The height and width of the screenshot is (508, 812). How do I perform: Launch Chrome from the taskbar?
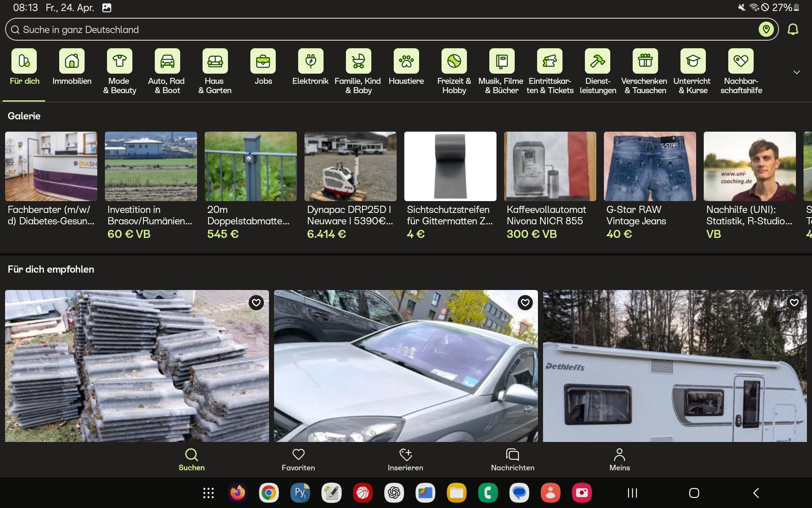[269, 493]
